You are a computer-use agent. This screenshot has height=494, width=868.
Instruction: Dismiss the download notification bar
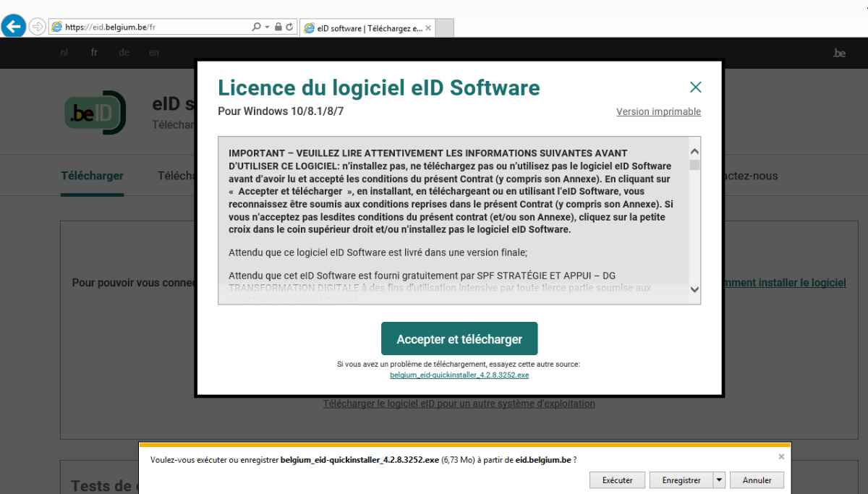click(781, 456)
